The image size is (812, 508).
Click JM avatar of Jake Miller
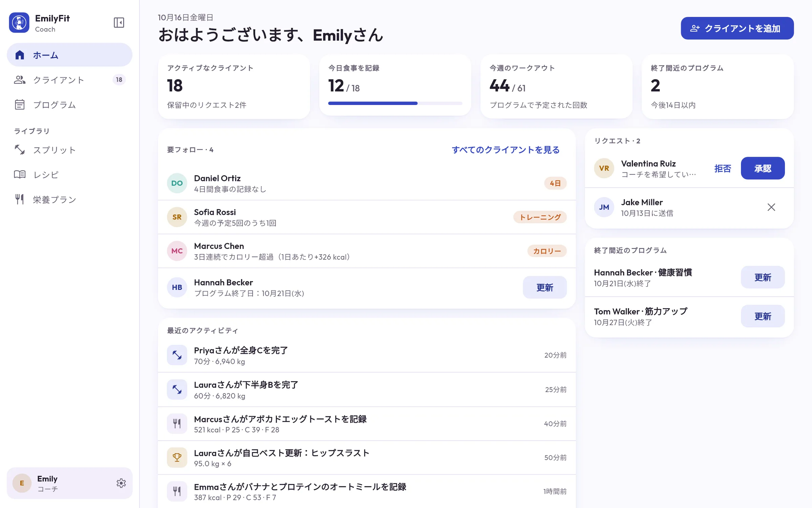[604, 207]
